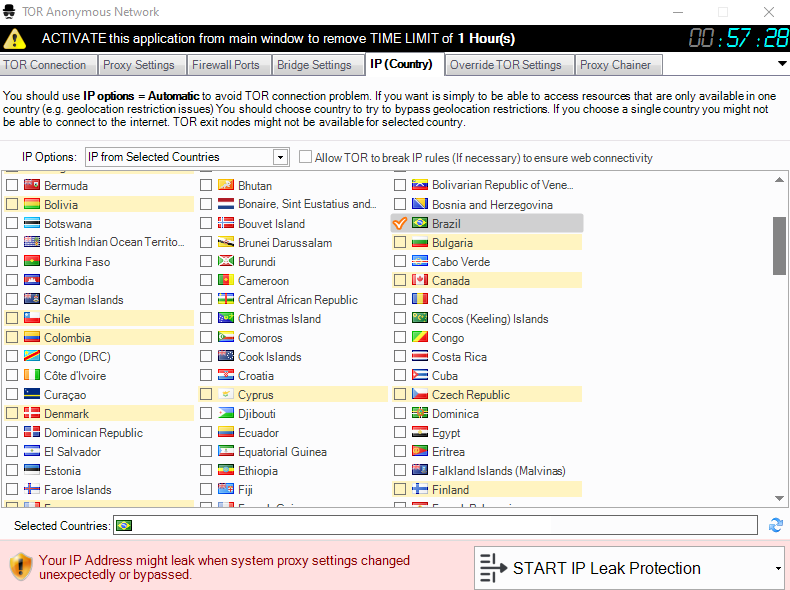The image size is (790, 590).
Task: Tick the Chile checkbox
Action: [12, 318]
